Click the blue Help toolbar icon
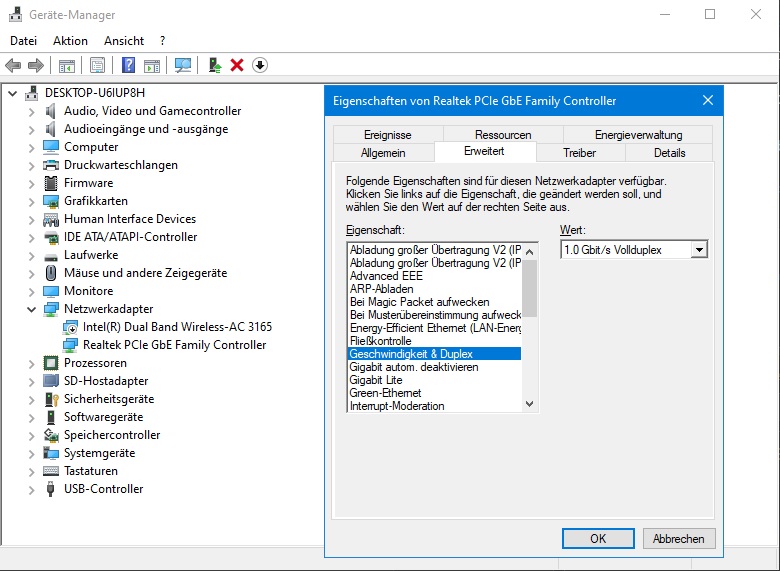The image size is (780, 571). (128, 65)
